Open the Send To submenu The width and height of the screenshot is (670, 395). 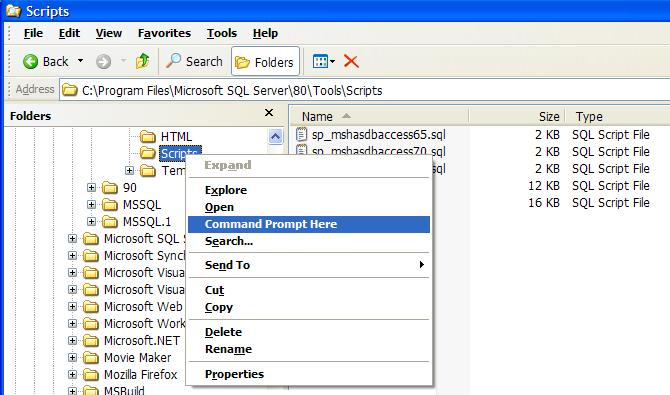tap(309, 265)
